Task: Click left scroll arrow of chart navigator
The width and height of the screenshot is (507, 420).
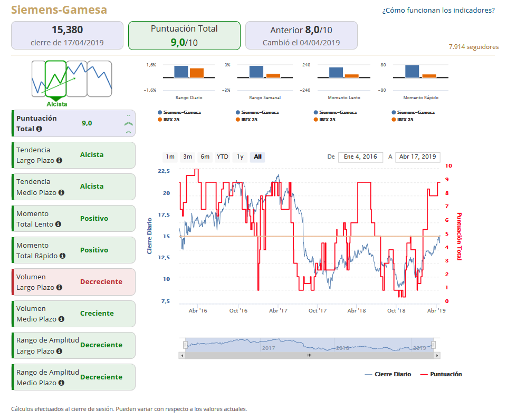Action: [x=183, y=355]
